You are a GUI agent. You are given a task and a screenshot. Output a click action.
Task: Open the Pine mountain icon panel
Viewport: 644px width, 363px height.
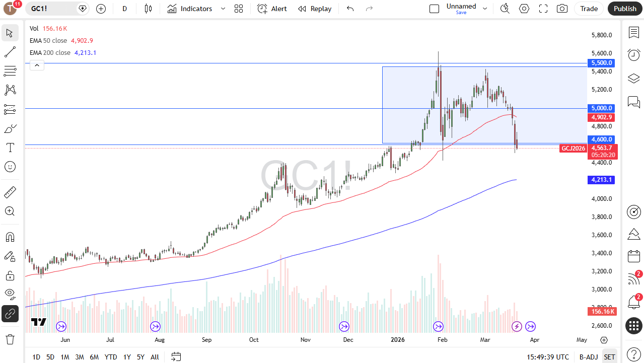coord(633,234)
